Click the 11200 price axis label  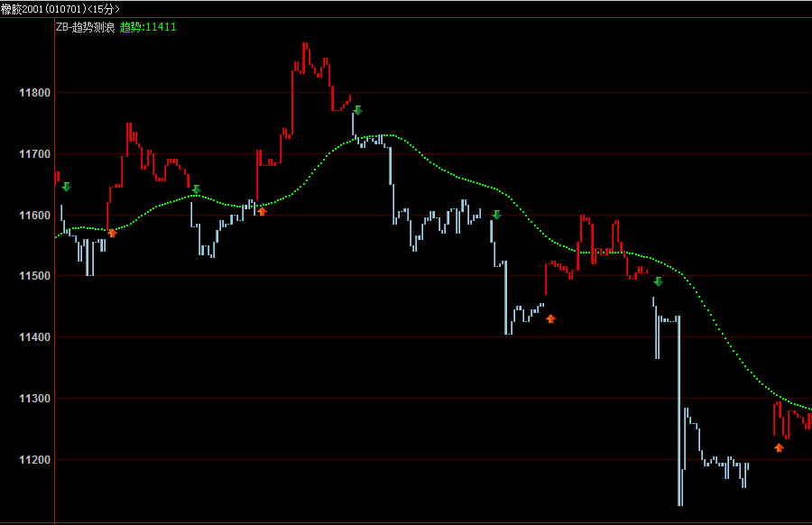point(34,460)
